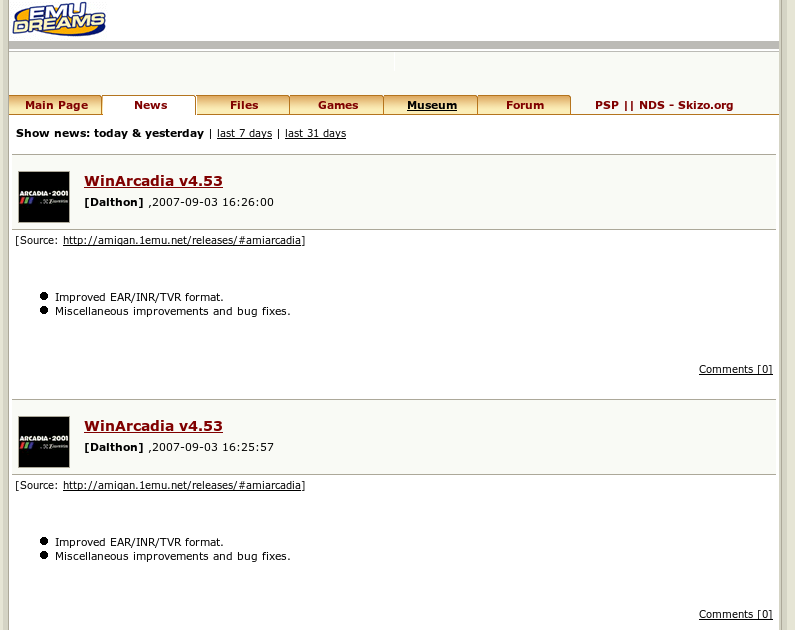Click timestamp 2007-09-03 16:26:00
This screenshot has width=795, height=630.
213,202
